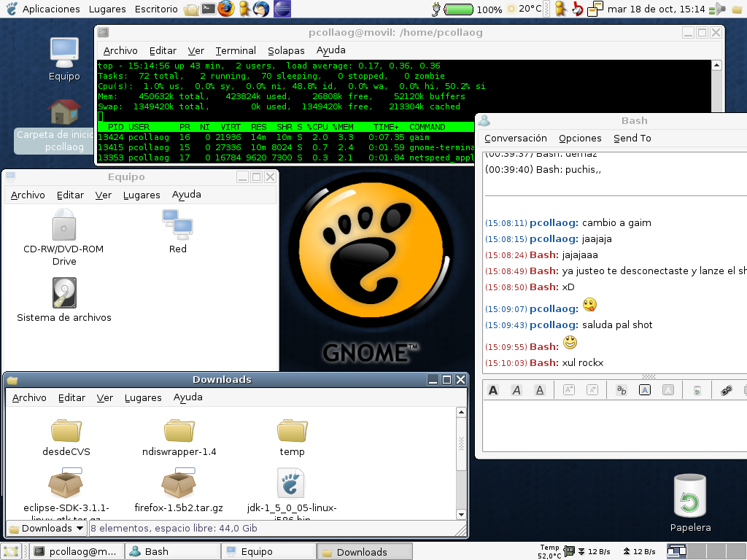This screenshot has width=747, height=560.
Task: Open the Conversación menu in chat
Action: [515, 138]
